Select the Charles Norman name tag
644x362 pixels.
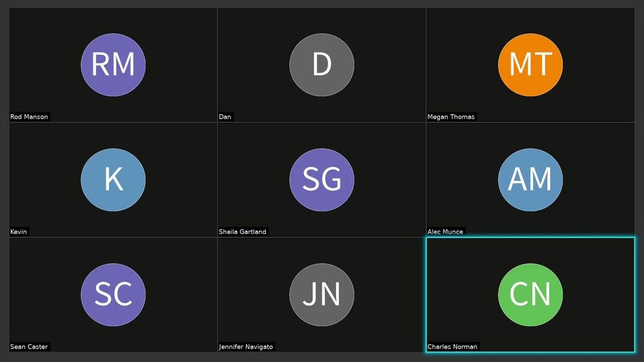pos(452,346)
